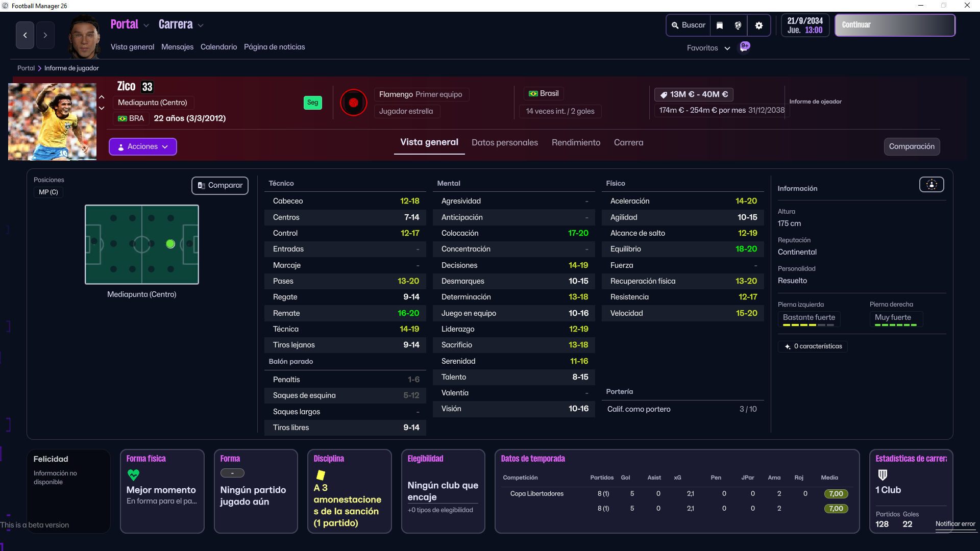Viewport: 980px width, 551px height.
Task: Click the Seg status badge
Action: click(x=312, y=103)
